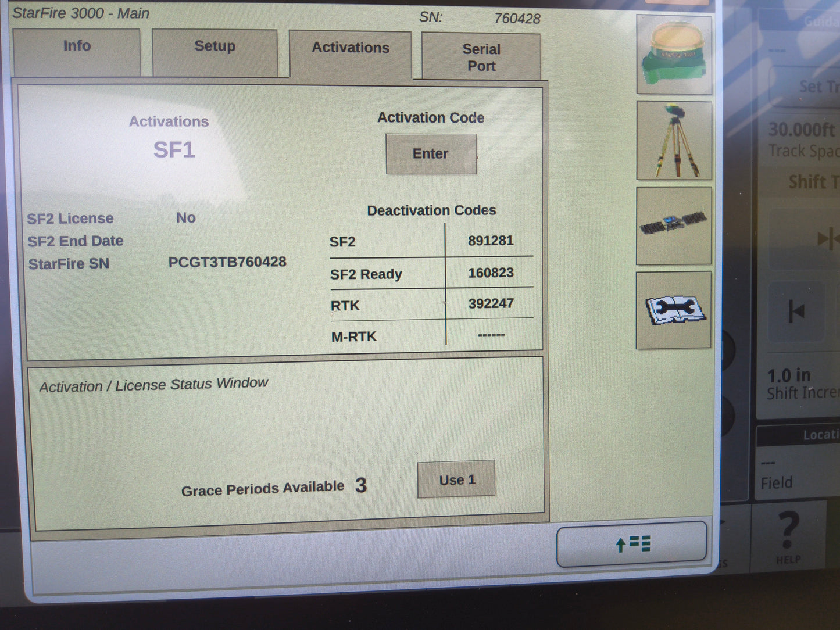Click the return-to-menu arrow list button
The image size is (840, 630).
[x=632, y=544]
